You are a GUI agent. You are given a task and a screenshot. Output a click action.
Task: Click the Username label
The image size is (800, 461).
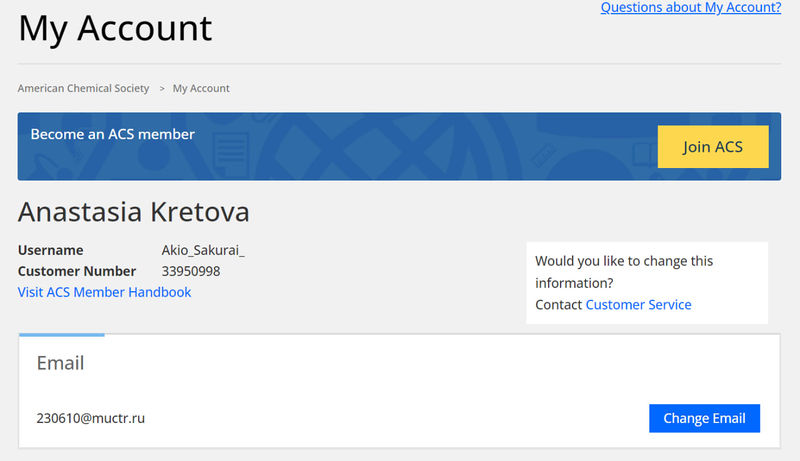click(51, 250)
